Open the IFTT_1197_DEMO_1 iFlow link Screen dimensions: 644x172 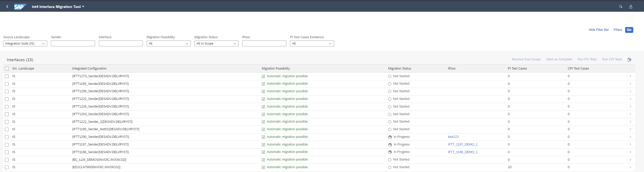coord(462,144)
